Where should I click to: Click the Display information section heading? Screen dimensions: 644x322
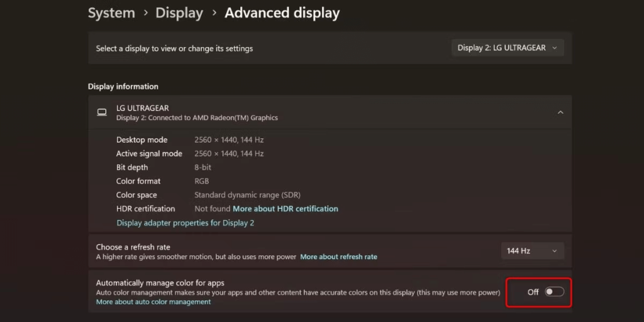coord(123,87)
